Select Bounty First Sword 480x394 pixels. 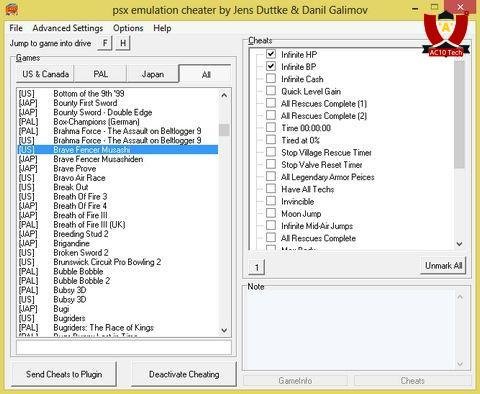point(118,103)
